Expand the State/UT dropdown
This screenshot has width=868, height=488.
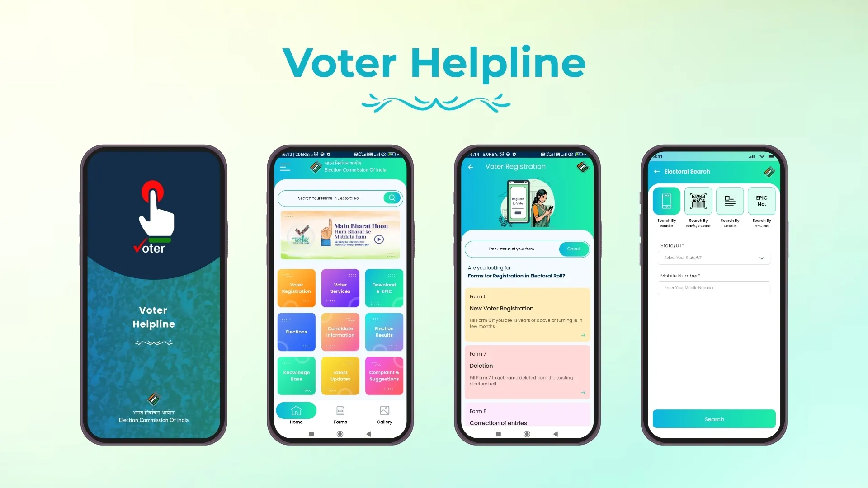coord(713,258)
